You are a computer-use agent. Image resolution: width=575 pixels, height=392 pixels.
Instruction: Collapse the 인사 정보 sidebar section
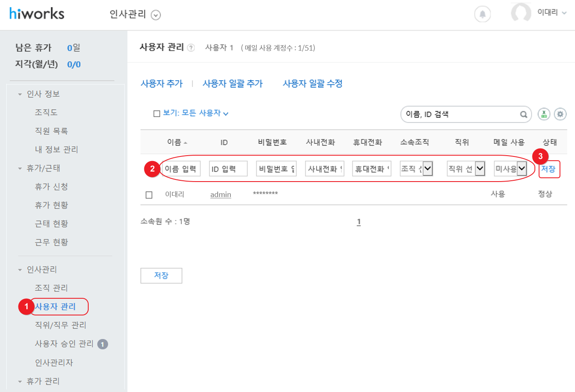20,95
